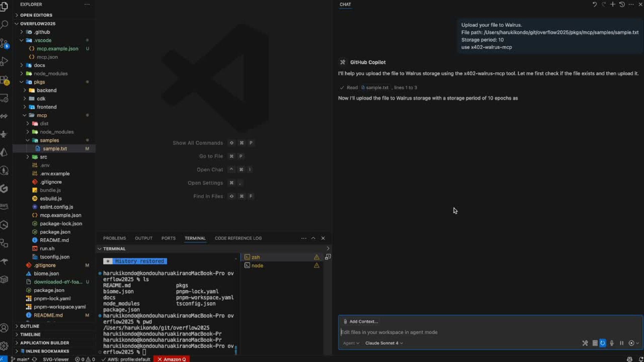This screenshot has width=644, height=362.
Task: Click Copilot status icon in status bar
Action: (x=630, y=359)
